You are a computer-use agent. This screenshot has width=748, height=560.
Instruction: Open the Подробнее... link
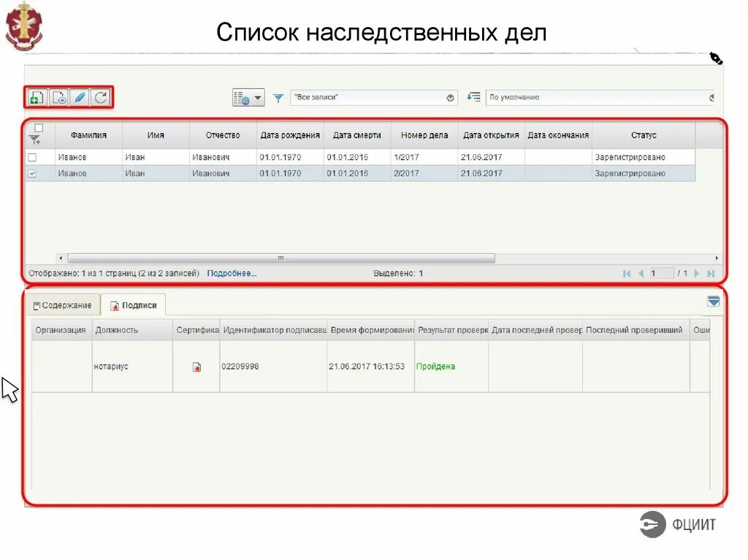coord(232,273)
